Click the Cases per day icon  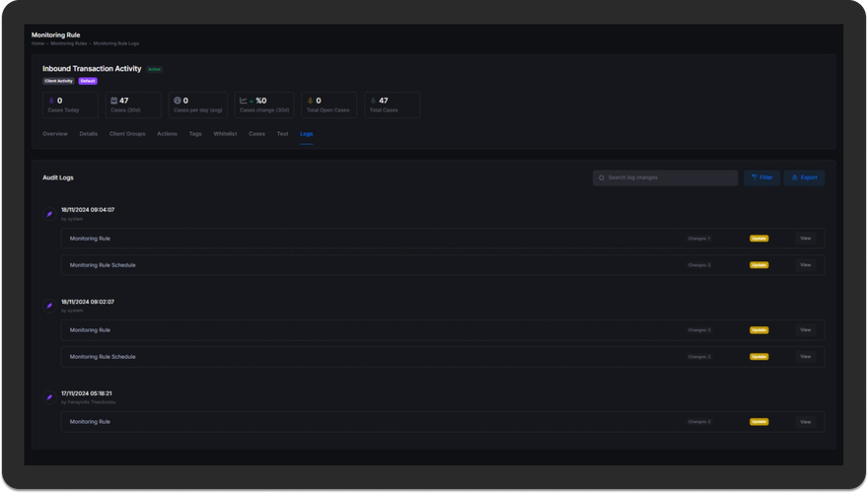click(178, 101)
